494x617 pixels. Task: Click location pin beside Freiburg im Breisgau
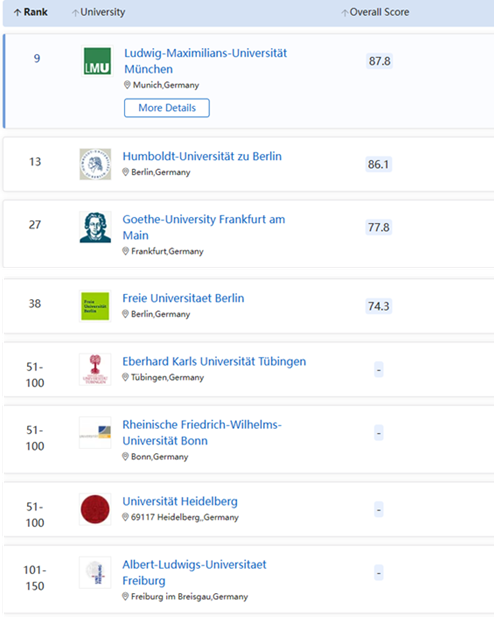tap(126, 597)
